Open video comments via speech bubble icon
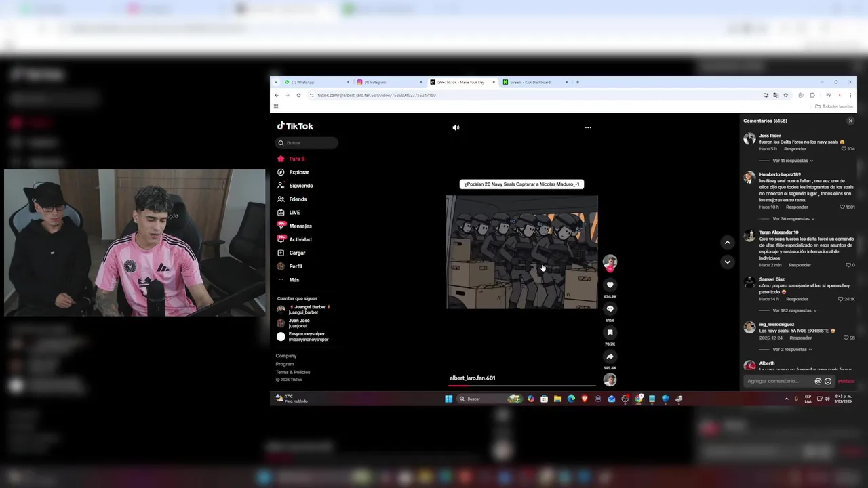This screenshot has width=868, height=488. [610, 309]
